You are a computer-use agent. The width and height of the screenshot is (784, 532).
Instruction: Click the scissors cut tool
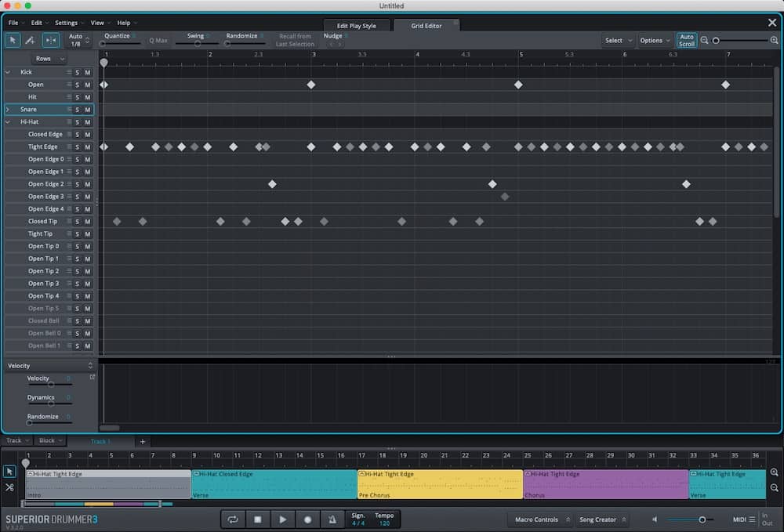10,487
